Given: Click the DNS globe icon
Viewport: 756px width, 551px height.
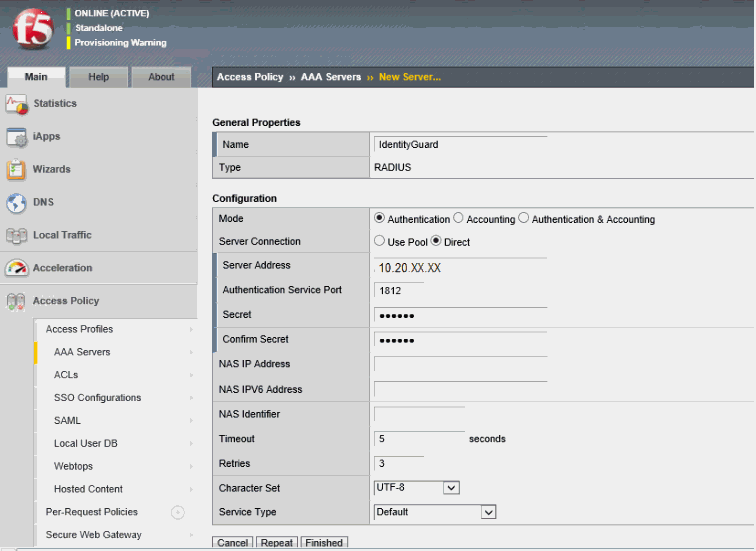Looking at the screenshot, I should [16, 203].
